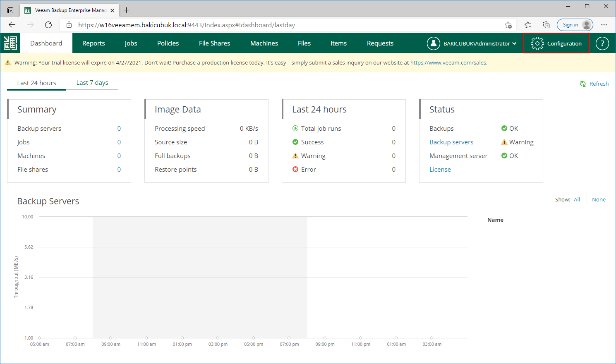Click the site lock icon in the address bar

69,25
